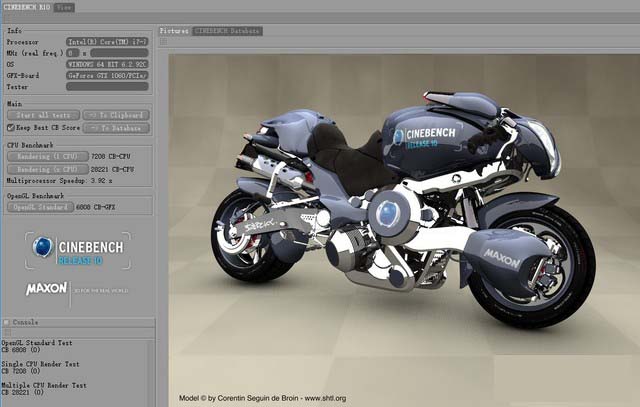The image size is (640, 407).
Task: Start all tests
Action: click(44, 115)
